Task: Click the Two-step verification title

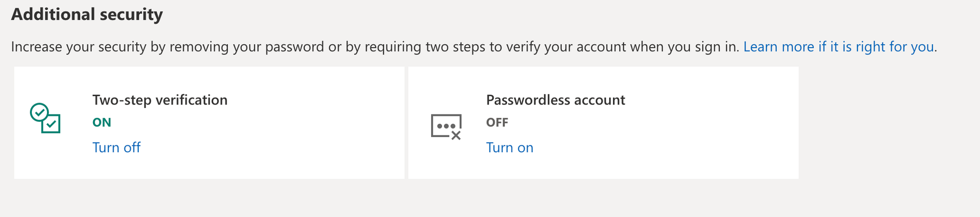Action: tap(160, 100)
